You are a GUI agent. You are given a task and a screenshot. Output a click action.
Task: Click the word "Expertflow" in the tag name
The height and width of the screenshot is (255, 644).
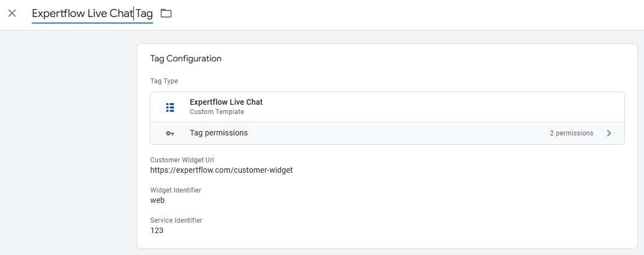pyautogui.click(x=58, y=14)
